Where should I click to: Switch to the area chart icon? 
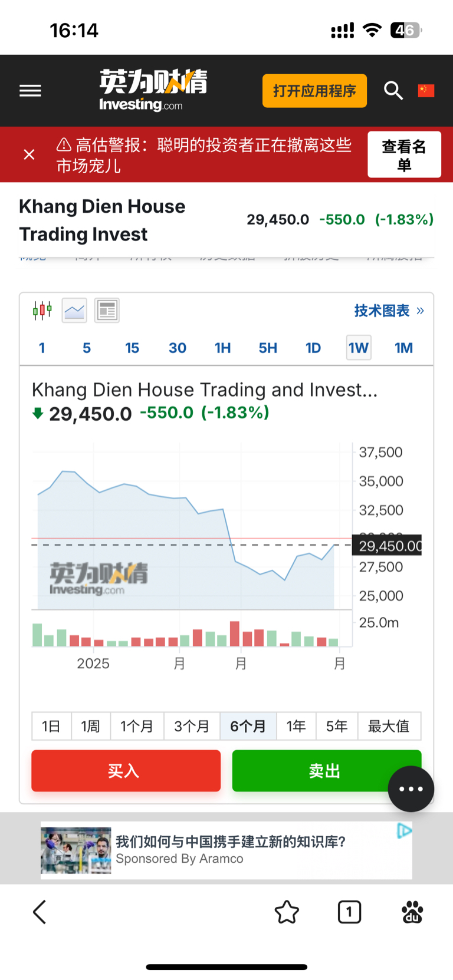click(x=74, y=310)
